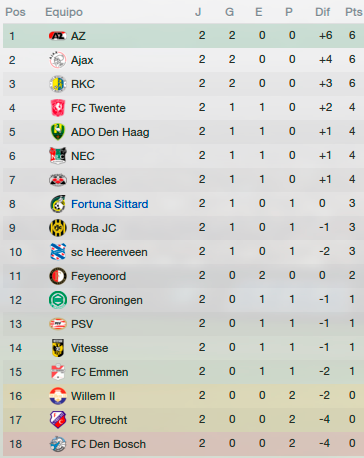The height and width of the screenshot is (458, 364).
Task: Click the FC Groningen green badge
Action: [x=58, y=300]
